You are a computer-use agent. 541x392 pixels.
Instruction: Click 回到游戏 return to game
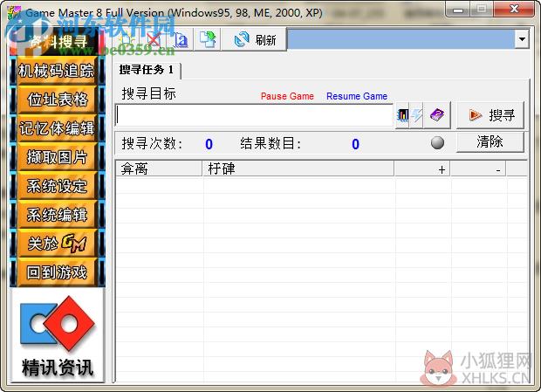click(x=57, y=272)
